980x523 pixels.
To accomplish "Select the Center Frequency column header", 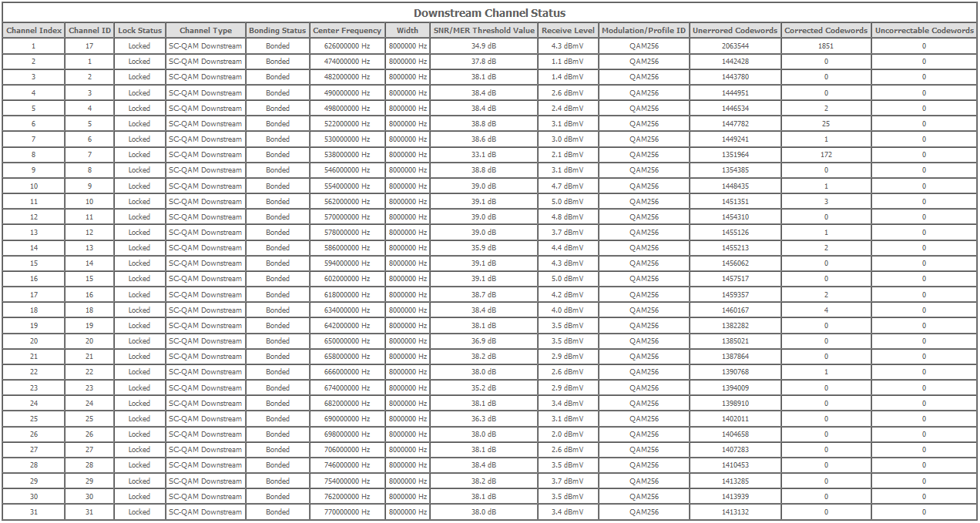I will point(347,30).
